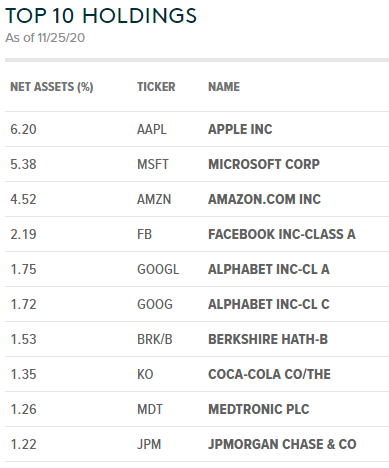
Task: Open MEDTRONIC PLC holding
Action: [259, 409]
